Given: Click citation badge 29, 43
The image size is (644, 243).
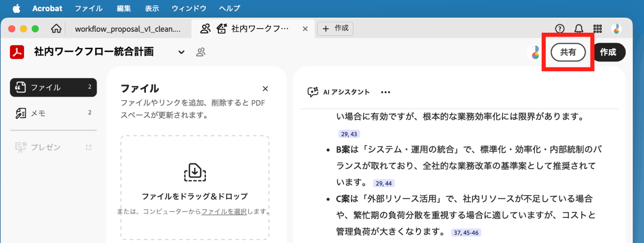Looking at the screenshot, I should point(349,134).
